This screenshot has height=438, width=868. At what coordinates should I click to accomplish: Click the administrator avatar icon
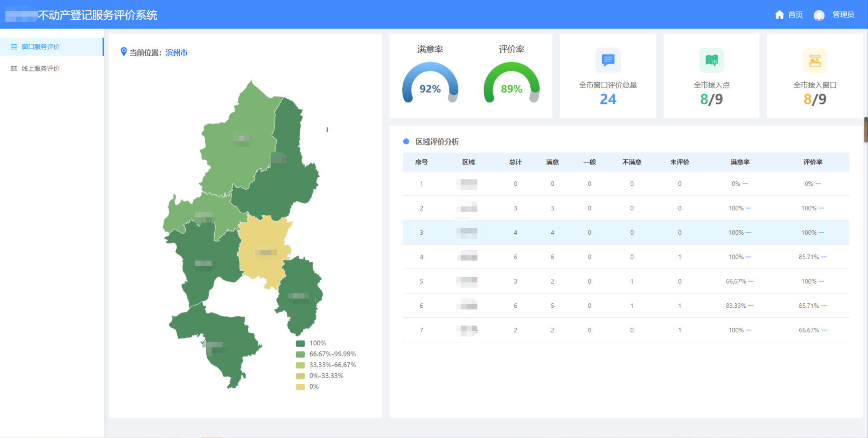pyautogui.click(x=819, y=15)
